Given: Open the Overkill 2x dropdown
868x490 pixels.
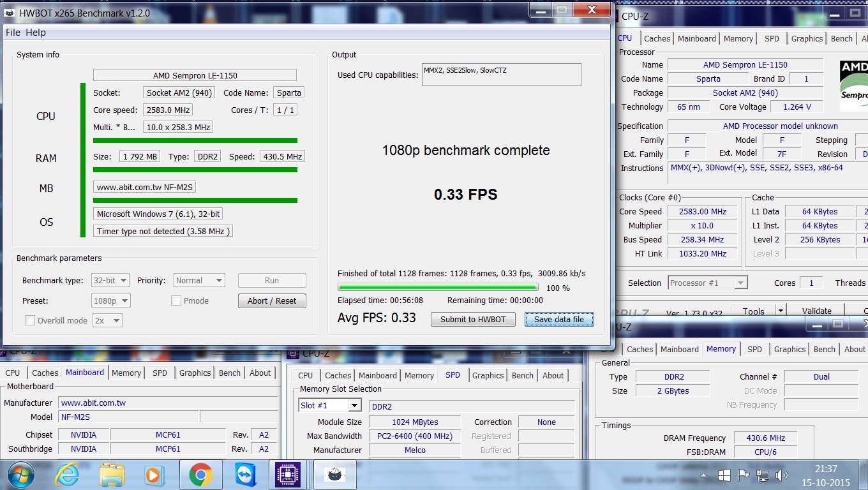Looking at the screenshot, I should click(x=107, y=320).
